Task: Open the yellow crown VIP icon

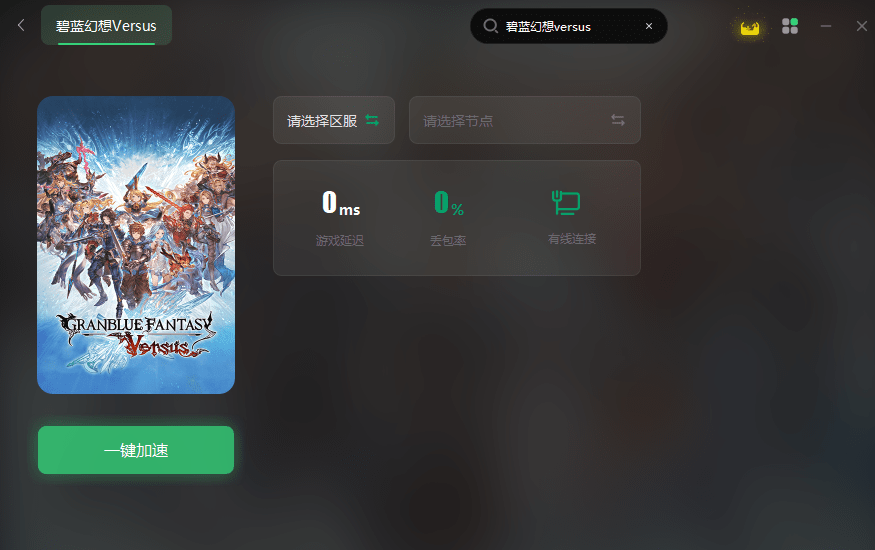Action: pyautogui.click(x=749, y=27)
